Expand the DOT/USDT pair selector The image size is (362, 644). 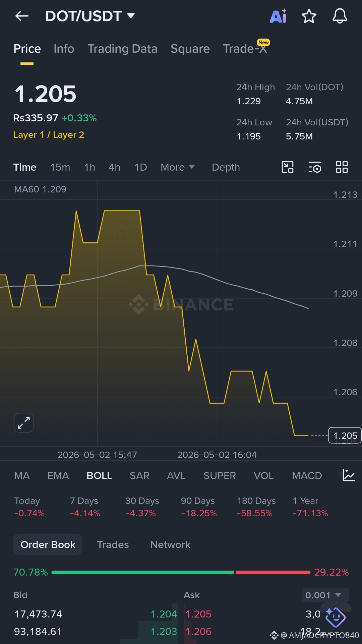click(90, 16)
